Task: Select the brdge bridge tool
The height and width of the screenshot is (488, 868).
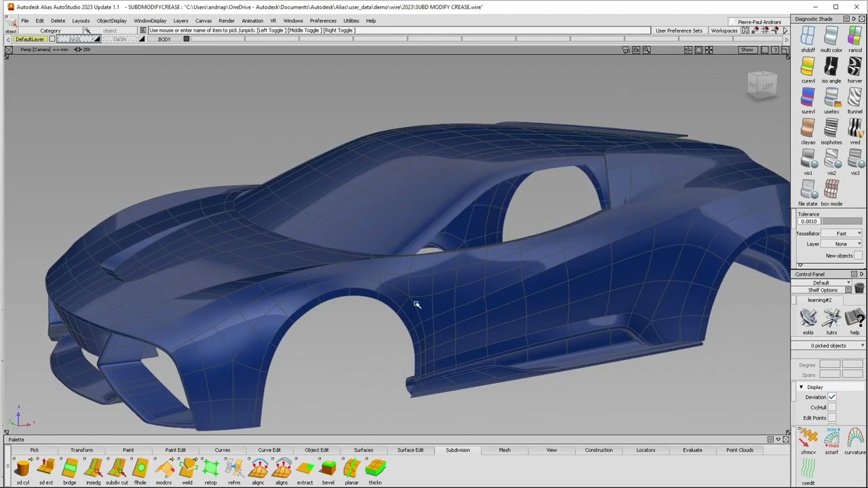Action: [x=70, y=468]
